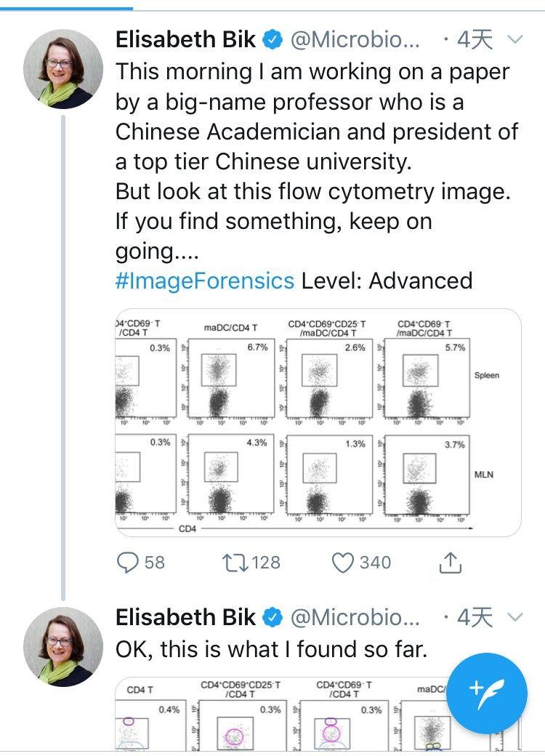The height and width of the screenshot is (756, 545).
Task: Open Elisabeth Bik's avatar on second tweet
Action: tap(63, 646)
